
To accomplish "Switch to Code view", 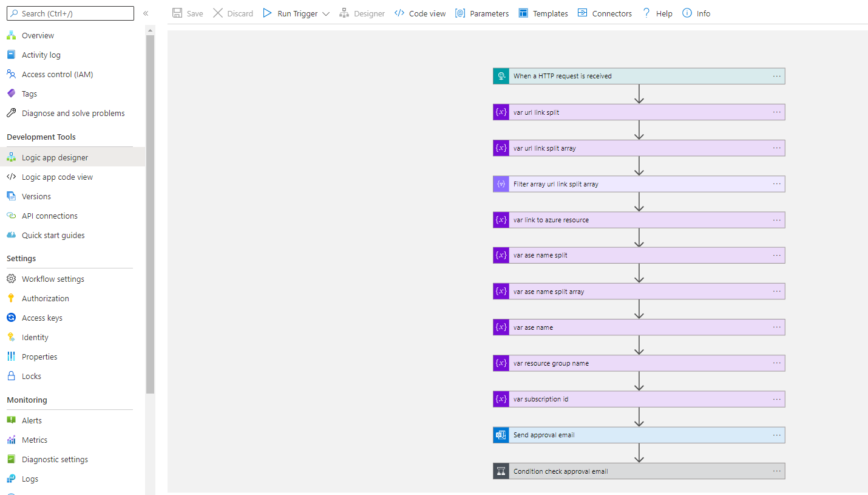I will tap(419, 13).
